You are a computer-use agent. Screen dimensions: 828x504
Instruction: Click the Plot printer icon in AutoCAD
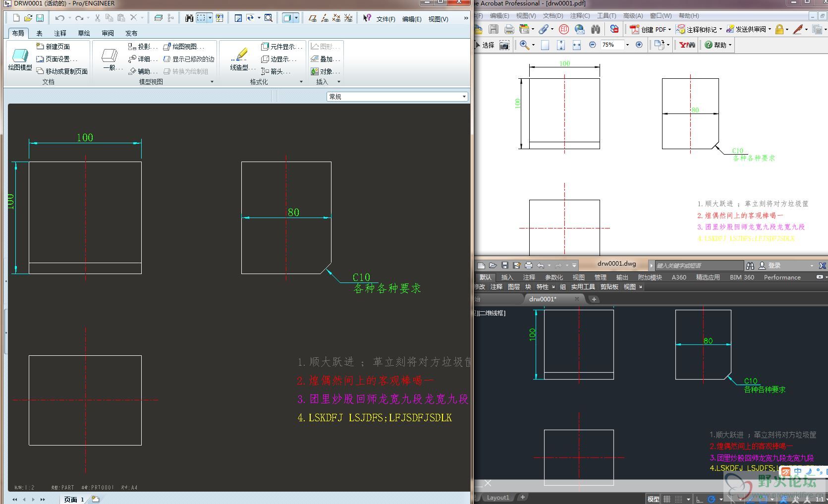[528, 266]
